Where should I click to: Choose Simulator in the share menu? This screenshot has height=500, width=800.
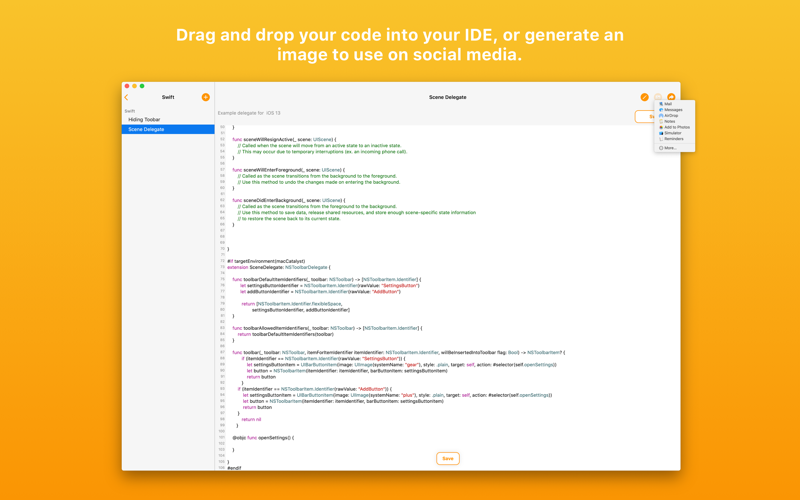pos(674,133)
